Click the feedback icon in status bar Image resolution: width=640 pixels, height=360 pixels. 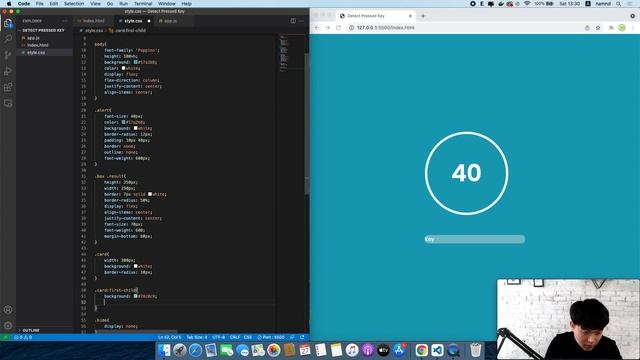292,338
